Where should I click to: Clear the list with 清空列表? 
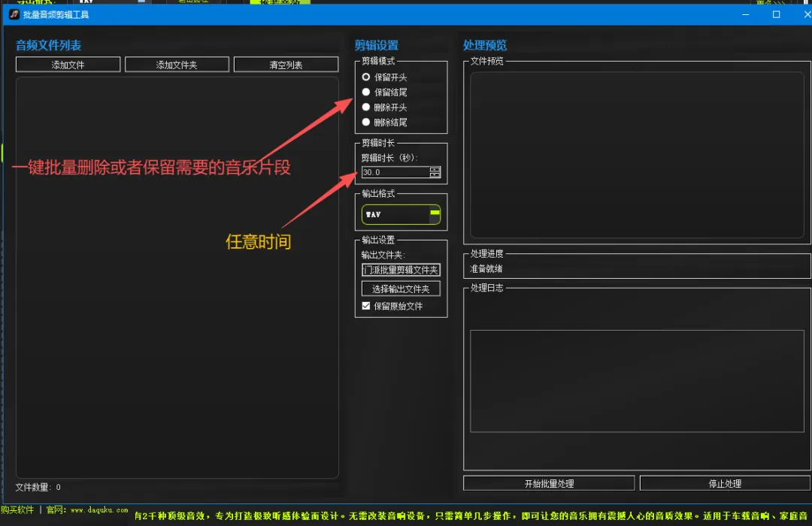286,65
